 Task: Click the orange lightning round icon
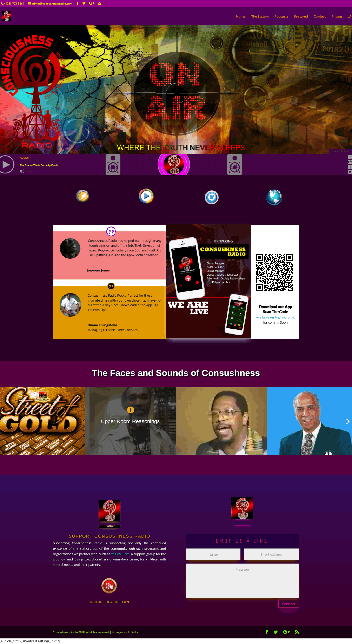pos(82,196)
